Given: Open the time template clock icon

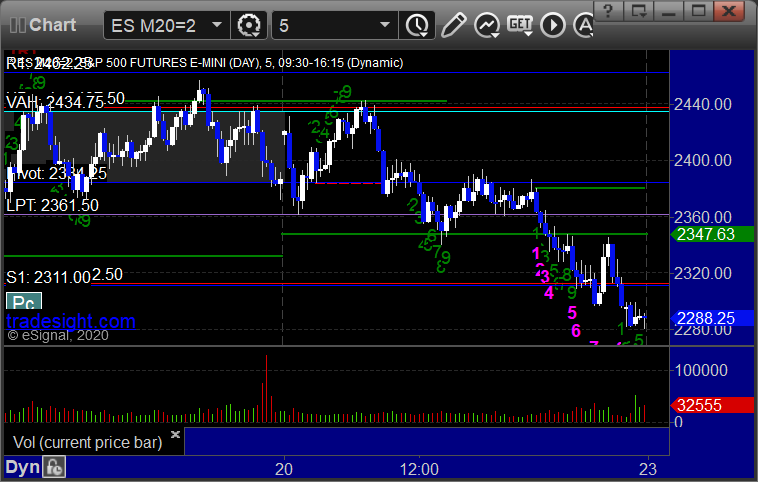Looking at the screenshot, I should [x=417, y=25].
